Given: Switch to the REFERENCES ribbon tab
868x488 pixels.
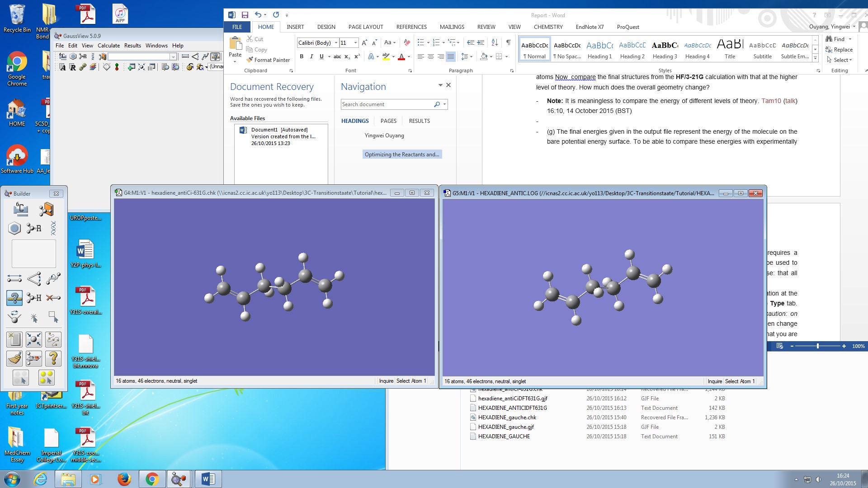Looking at the screenshot, I should [411, 27].
